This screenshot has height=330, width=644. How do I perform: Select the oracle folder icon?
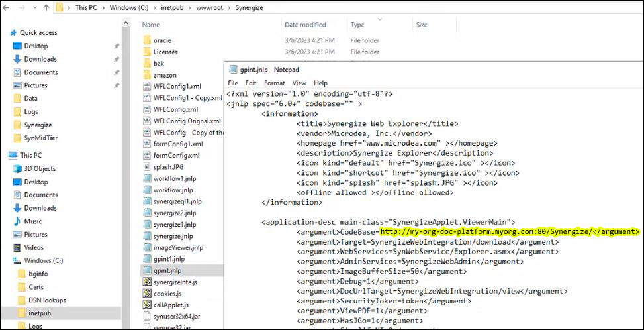point(148,40)
